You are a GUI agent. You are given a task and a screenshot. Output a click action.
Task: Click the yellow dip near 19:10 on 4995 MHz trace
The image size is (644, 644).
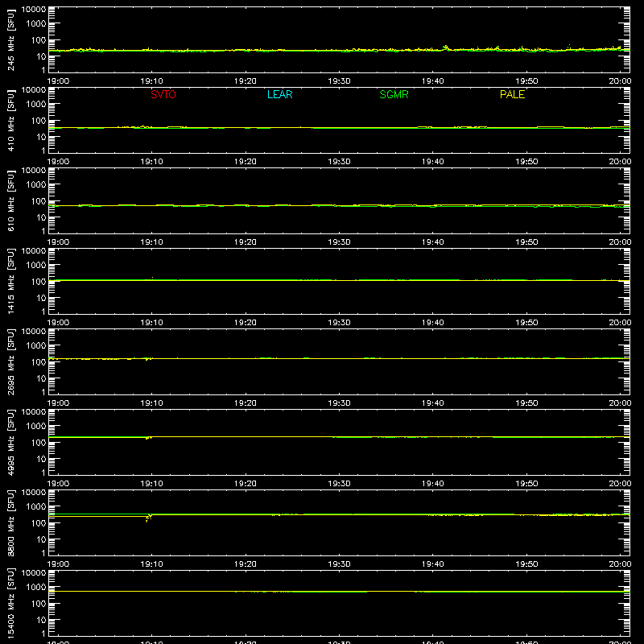(149, 438)
